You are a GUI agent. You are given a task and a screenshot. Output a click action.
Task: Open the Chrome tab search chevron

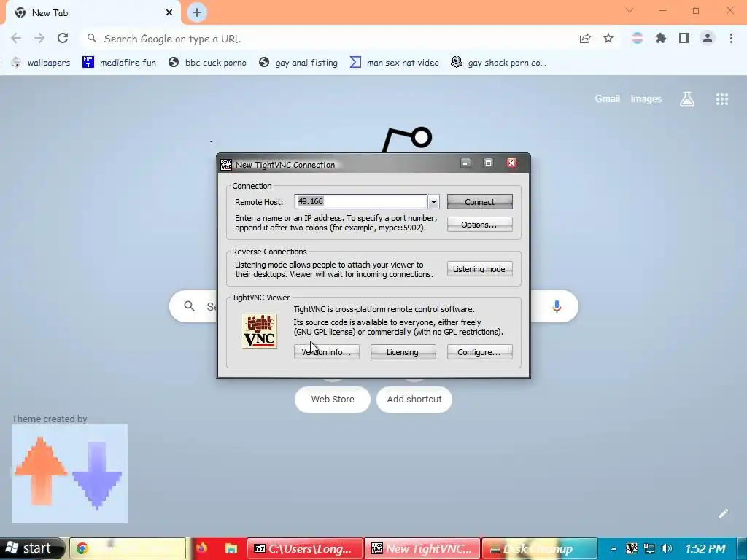pyautogui.click(x=630, y=10)
